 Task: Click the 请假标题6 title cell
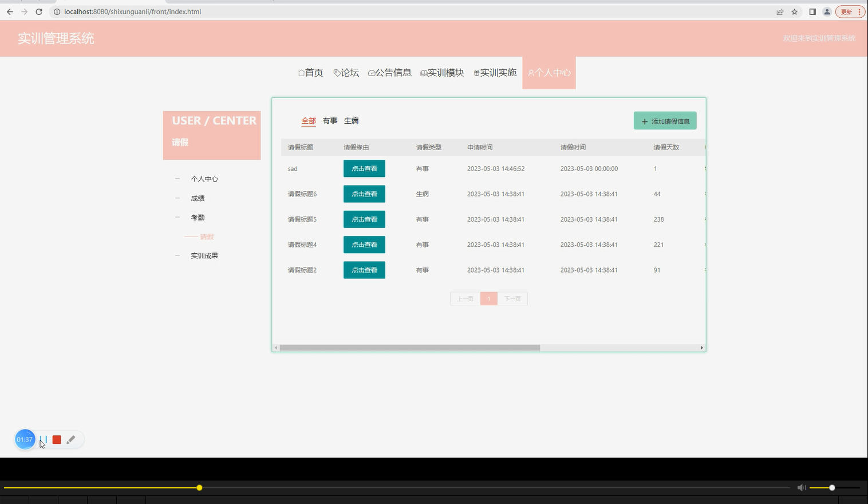(302, 194)
